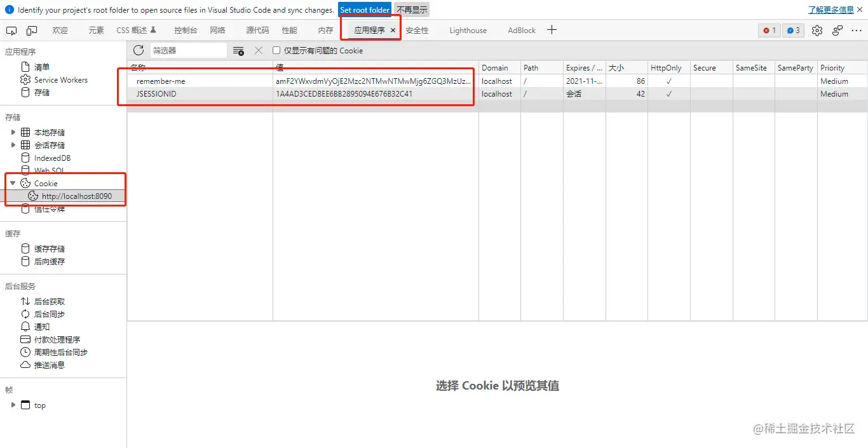Switch to 安全性 tab
This screenshot has height=448, width=868.
coord(417,31)
